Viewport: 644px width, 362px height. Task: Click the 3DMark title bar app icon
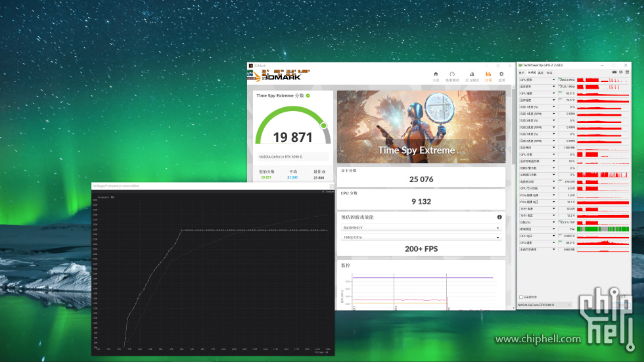(x=250, y=66)
